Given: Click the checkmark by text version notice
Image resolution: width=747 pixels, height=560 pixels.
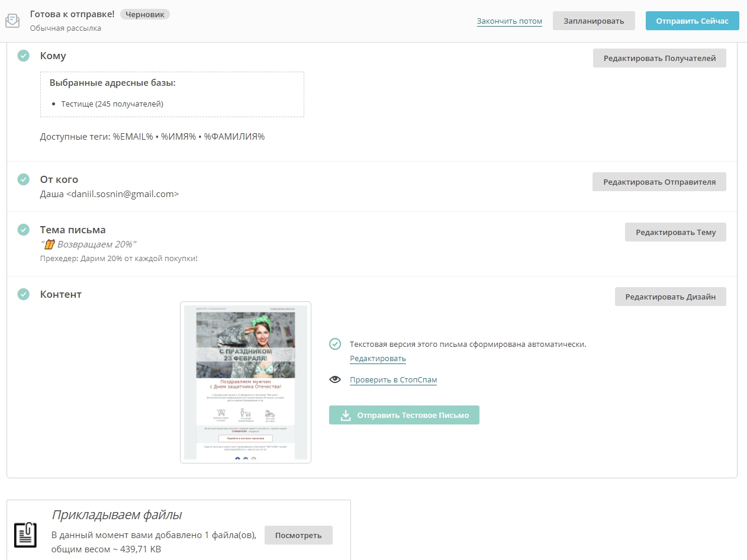Looking at the screenshot, I should tap(335, 344).
